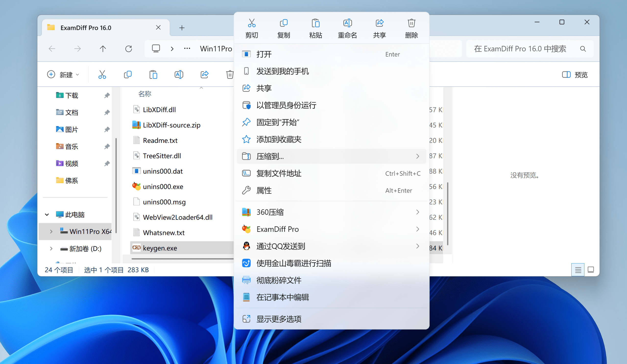Click the search magnifier icon
The width and height of the screenshot is (627, 364).
(x=583, y=49)
